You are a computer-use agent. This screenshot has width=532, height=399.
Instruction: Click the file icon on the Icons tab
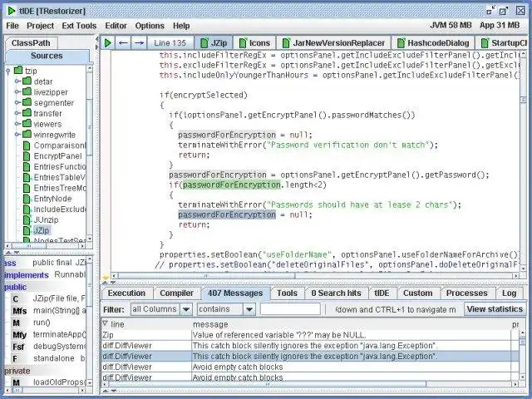tap(243, 43)
